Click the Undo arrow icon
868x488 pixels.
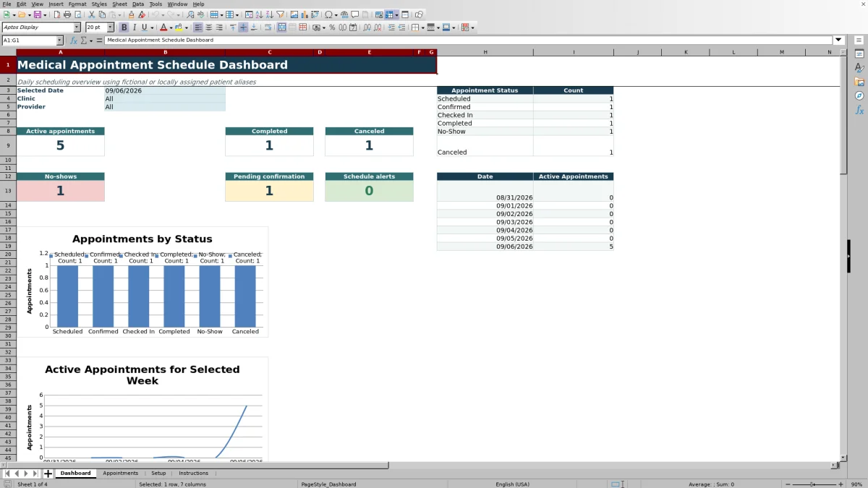155,14
